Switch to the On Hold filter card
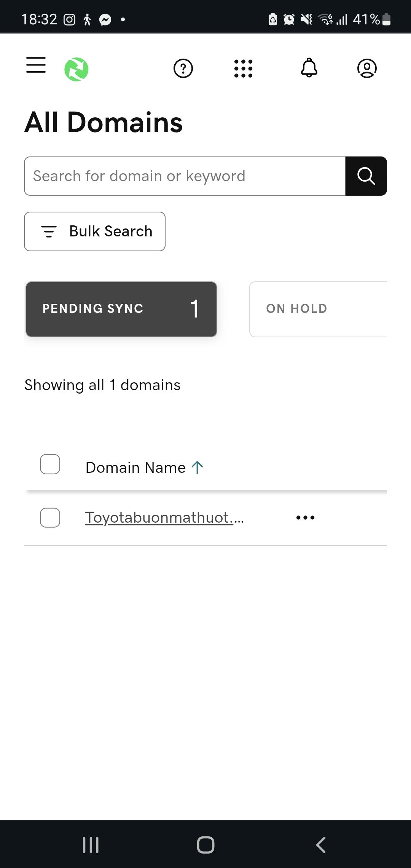 coord(318,309)
